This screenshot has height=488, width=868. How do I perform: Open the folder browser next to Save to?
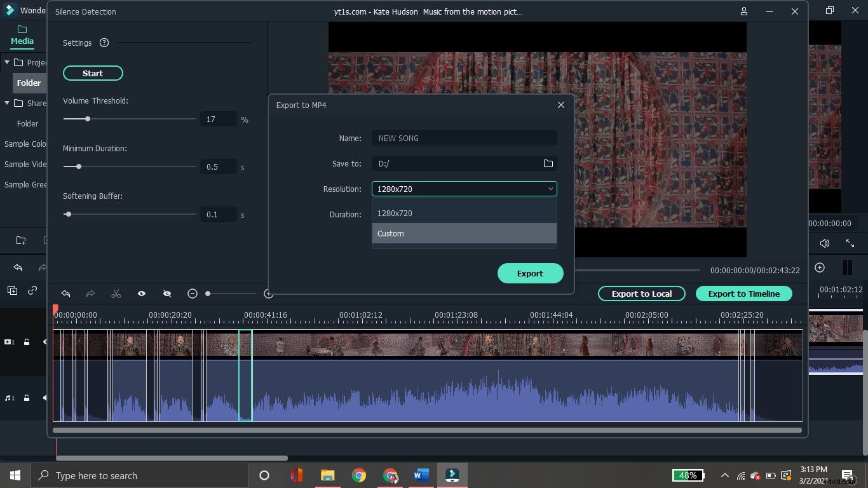tap(548, 163)
